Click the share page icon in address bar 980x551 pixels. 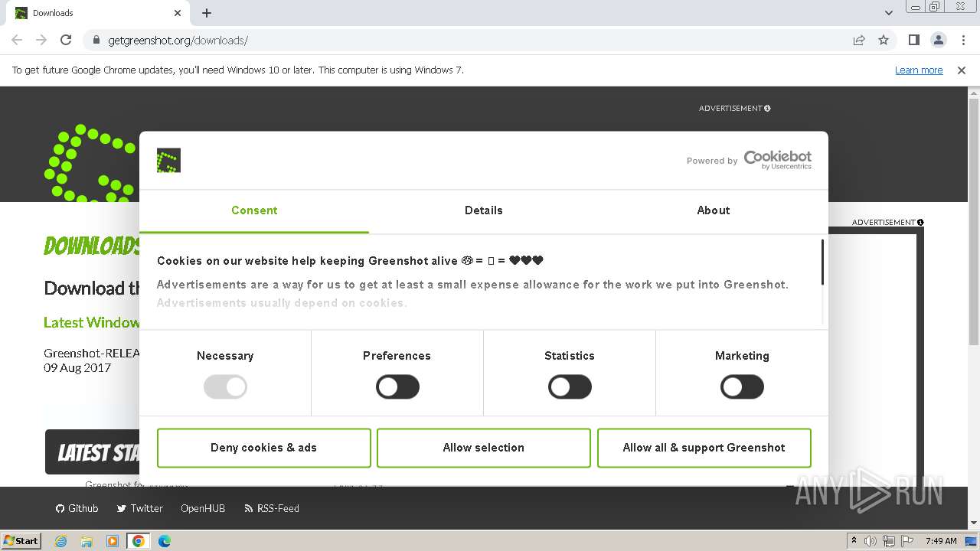pyautogui.click(x=859, y=41)
